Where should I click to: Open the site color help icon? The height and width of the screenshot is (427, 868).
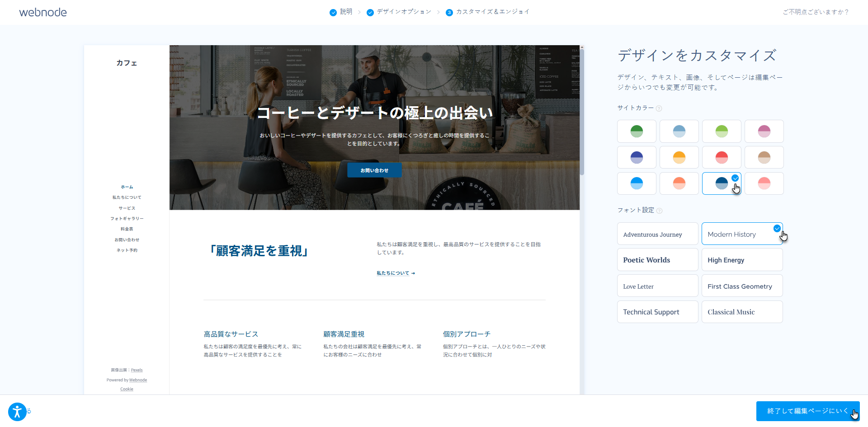click(x=659, y=108)
